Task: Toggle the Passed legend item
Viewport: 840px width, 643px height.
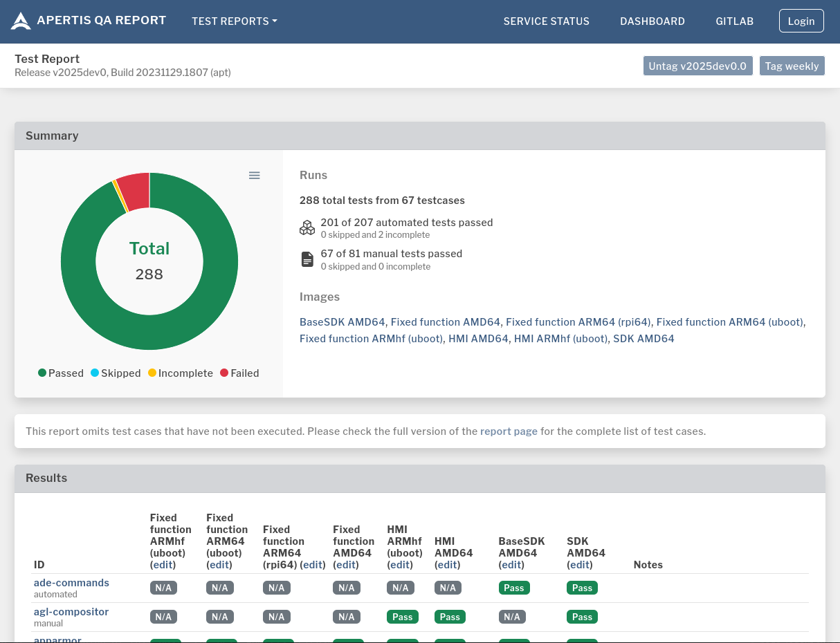Action: pyautogui.click(x=61, y=373)
